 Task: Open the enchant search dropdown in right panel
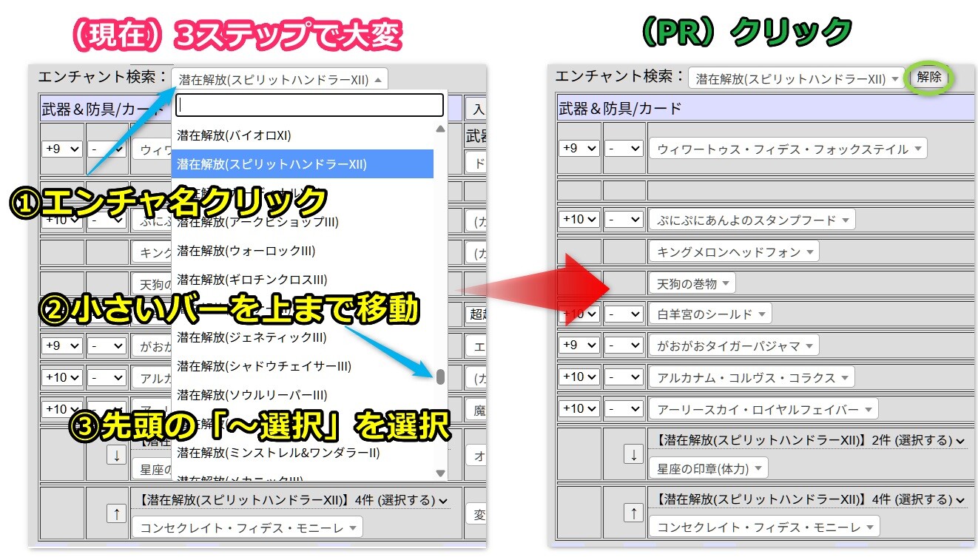coord(796,78)
